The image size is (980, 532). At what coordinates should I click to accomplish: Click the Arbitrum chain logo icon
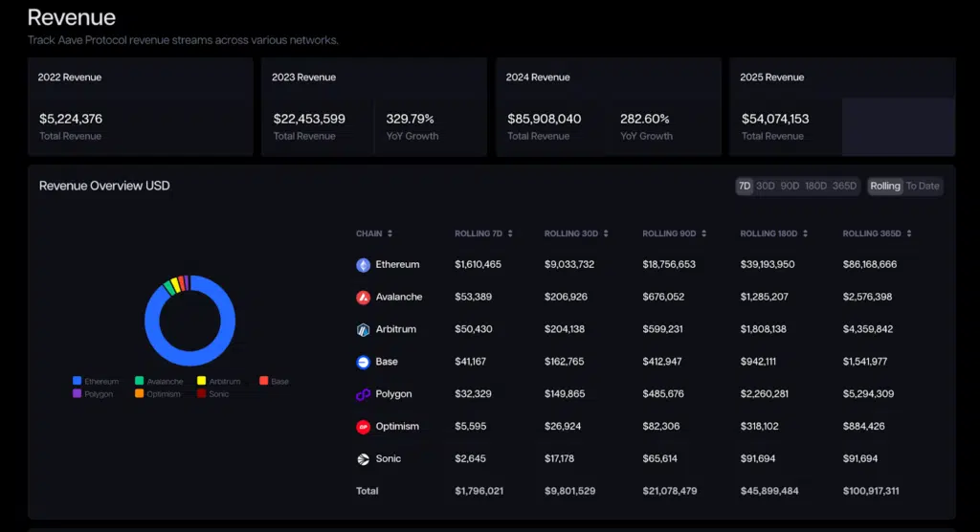[363, 330]
